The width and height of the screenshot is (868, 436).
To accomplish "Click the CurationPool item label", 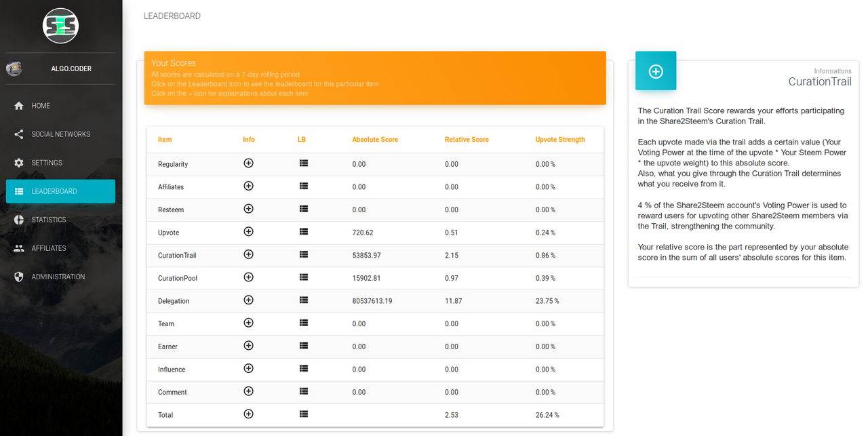I will pos(178,279).
